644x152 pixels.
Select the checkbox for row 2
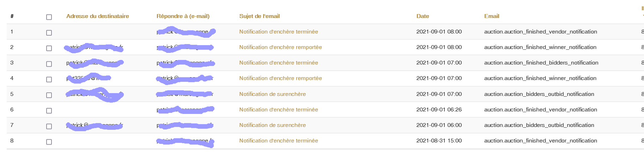pyautogui.click(x=49, y=48)
